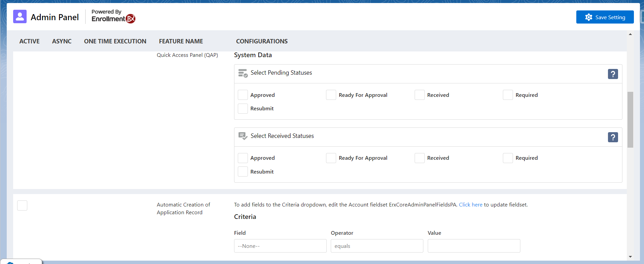Screen dimensions: 644x264
Task: Click the Select Received Statuses icon
Action: click(243, 136)
